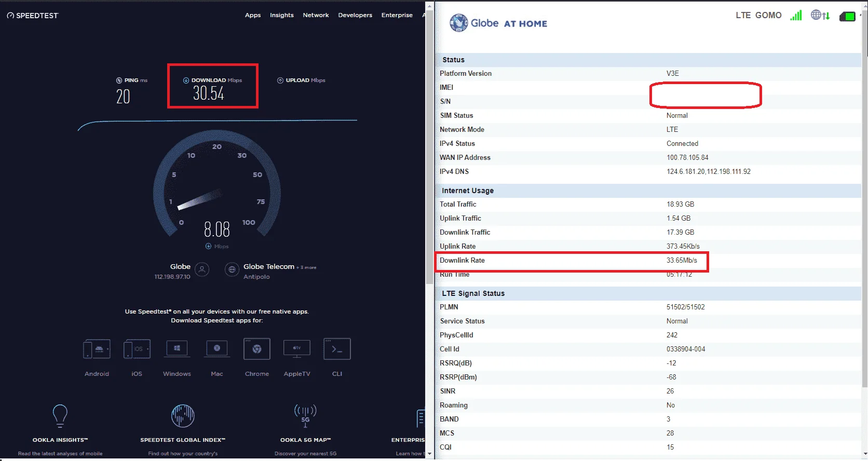Click the download arrow icon beside DOWNLOAD Mbps
Viewport: 868px width, 461px height.
pos(186,80)
